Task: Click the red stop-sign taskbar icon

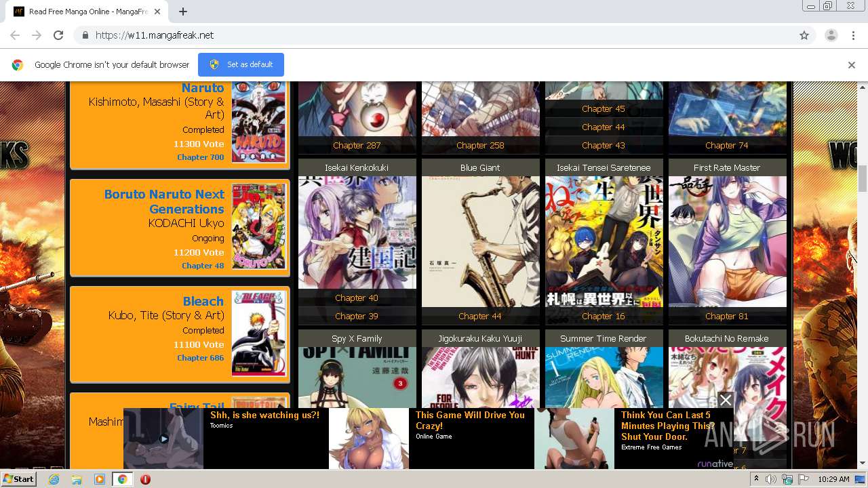Action: point(145,479)
